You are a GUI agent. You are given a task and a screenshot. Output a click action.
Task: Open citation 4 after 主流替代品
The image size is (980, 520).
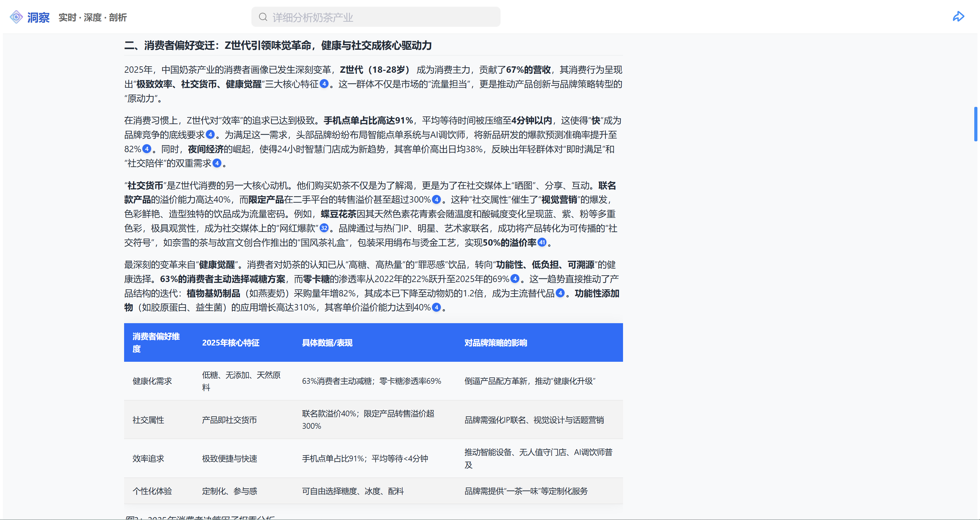560,293
